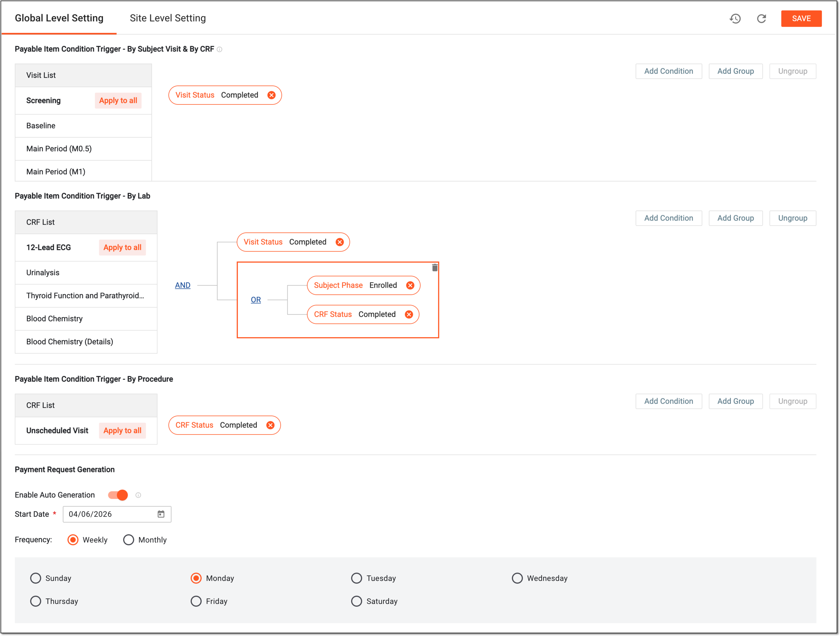The width and height of the screenshot is (840, 636).
Task: Choose Wednesday radio button
Action: [517, 578]
